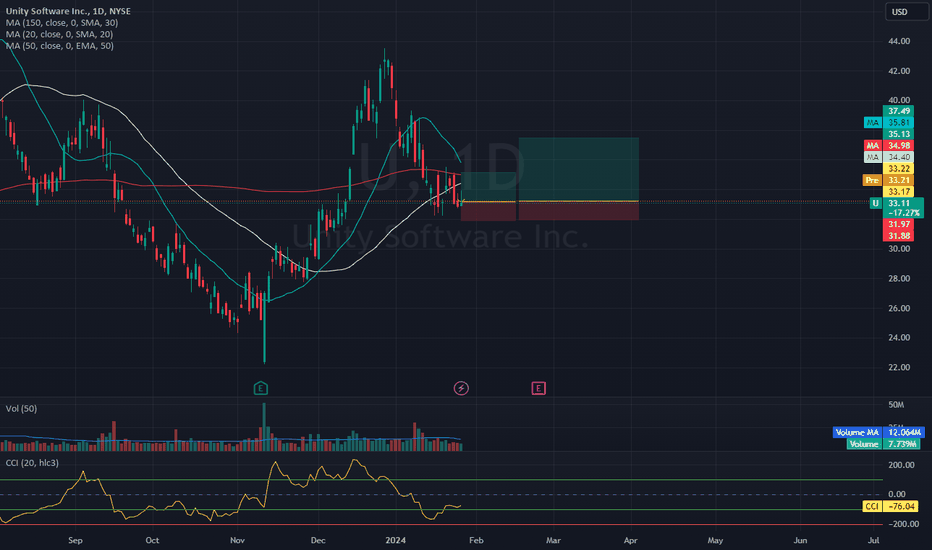Screen dimensions: 932x550
Task: Click the Sep date axis label
Action: pyautogui.click(x=75, y=540)
